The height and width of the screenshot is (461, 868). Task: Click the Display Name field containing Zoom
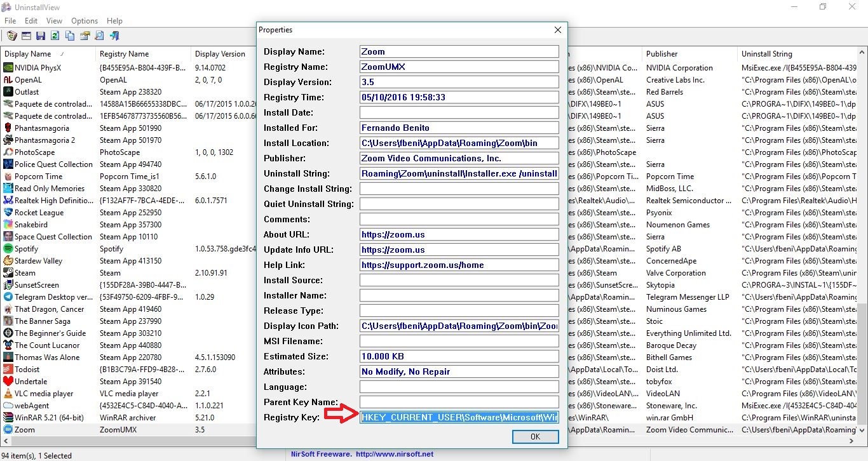pyautogui.click(x=459, y=52)
